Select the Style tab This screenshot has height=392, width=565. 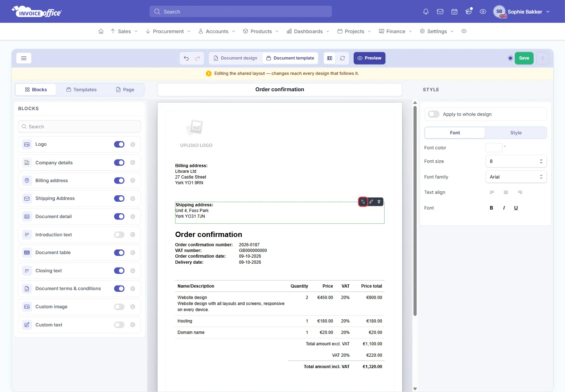pos(516,133)
